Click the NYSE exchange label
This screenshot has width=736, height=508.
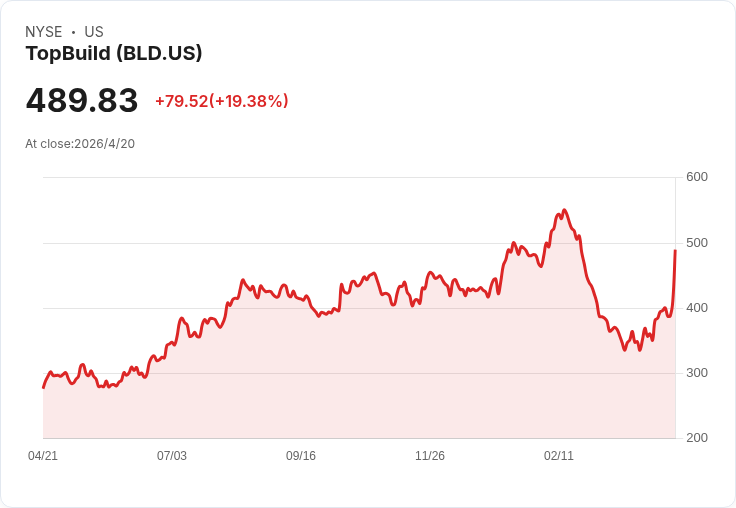pos(44,31)
